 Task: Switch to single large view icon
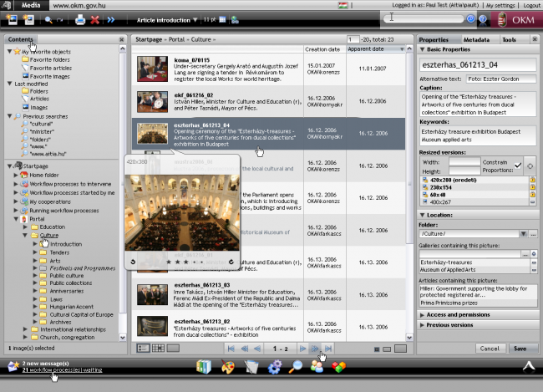pos(173,348)
